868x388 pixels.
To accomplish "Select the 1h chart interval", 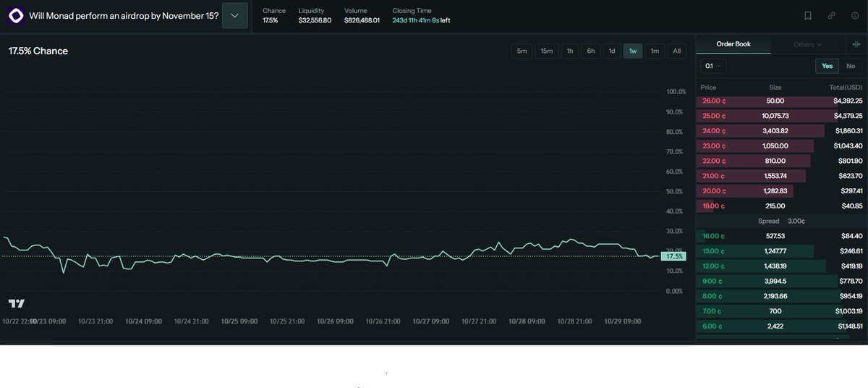I will tap(570, 51).
